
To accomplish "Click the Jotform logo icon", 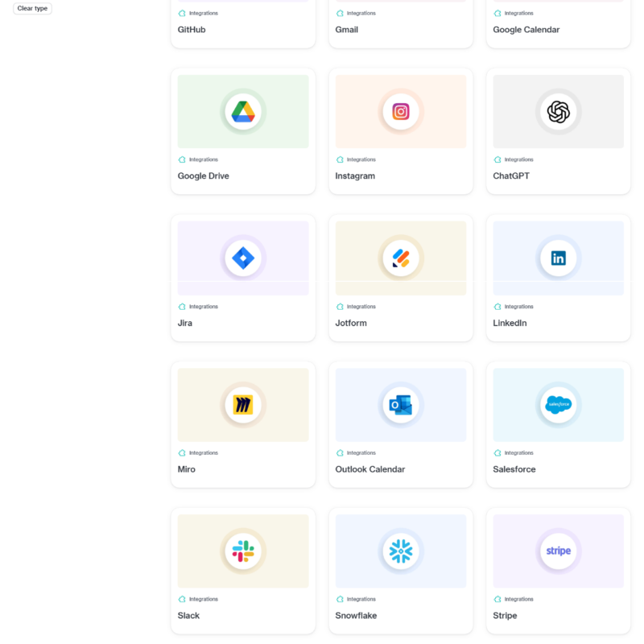I will [x=401, y=258].
